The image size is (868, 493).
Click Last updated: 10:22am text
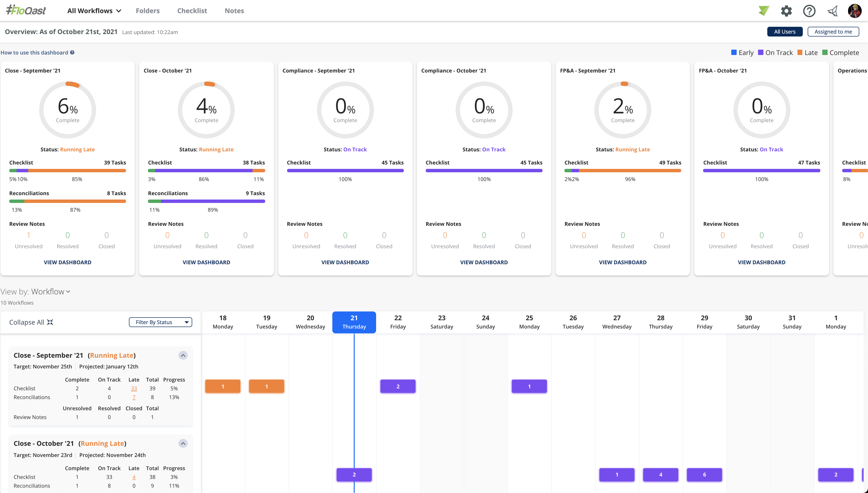(150, 32)
